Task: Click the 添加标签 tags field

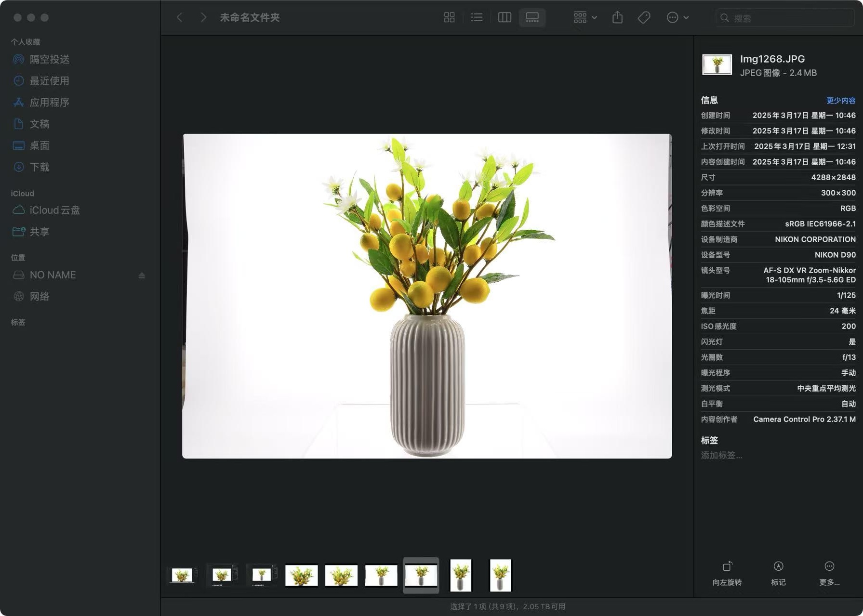Action: (x=721, y=455)
